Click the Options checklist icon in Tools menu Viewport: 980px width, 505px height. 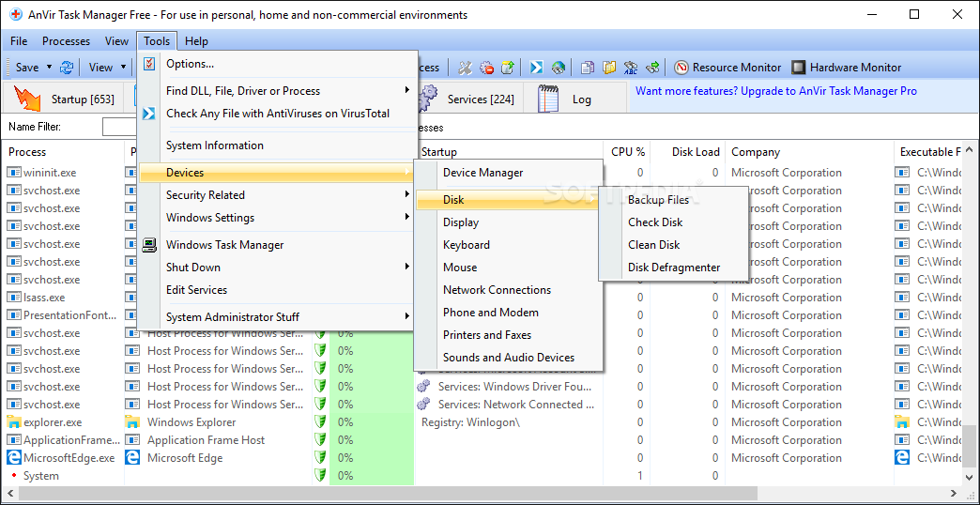click(x=149, y=64)
